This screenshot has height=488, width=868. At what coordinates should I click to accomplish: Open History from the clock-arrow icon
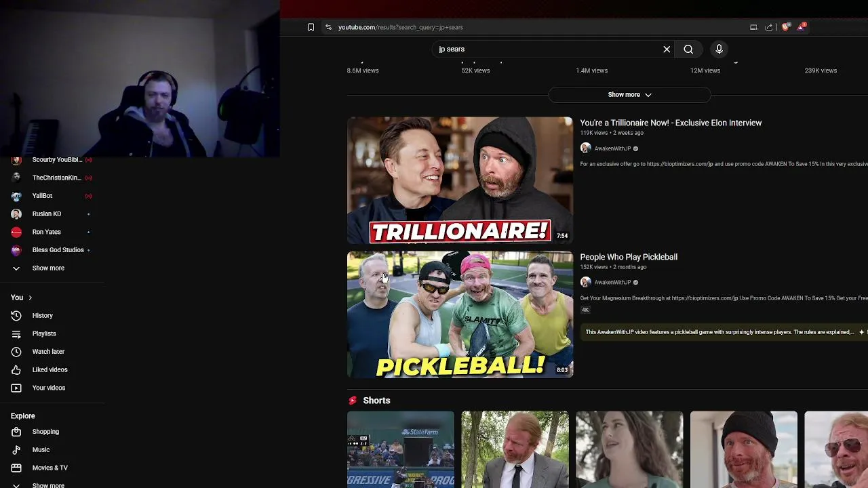(x=16, y=315)
